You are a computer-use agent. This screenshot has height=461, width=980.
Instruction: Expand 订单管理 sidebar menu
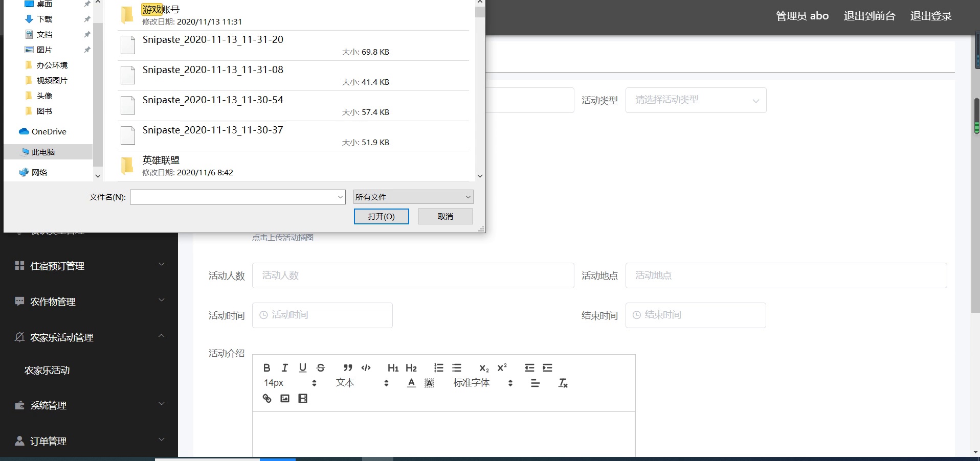pos(89,441)
